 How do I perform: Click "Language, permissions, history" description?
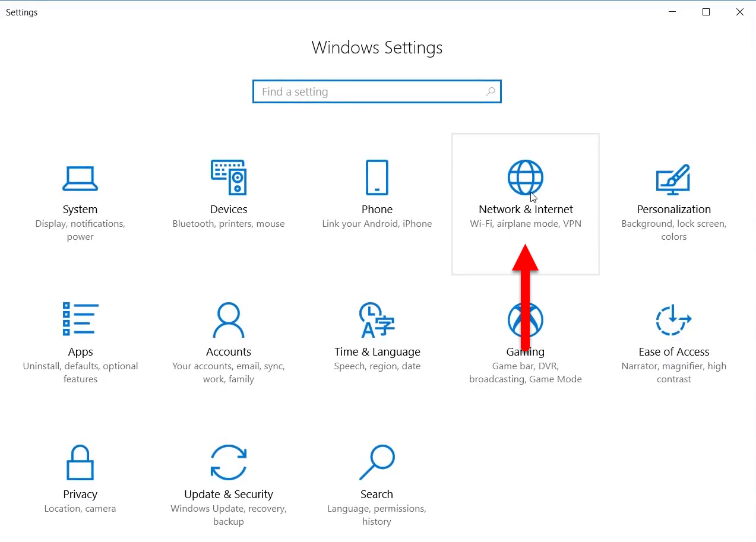click(377, 515)
